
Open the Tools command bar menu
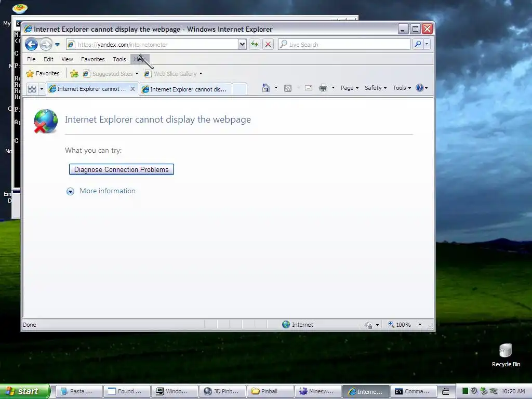pos(402,88)
